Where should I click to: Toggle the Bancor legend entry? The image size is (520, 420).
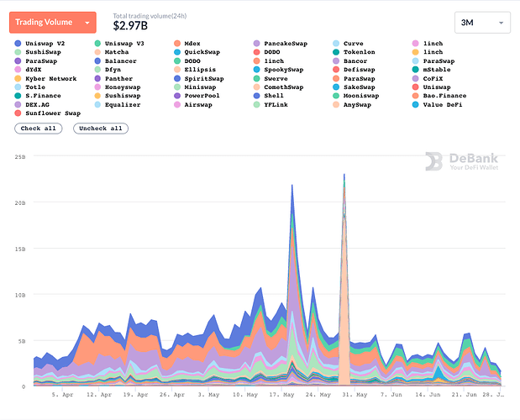pos(350,61)
